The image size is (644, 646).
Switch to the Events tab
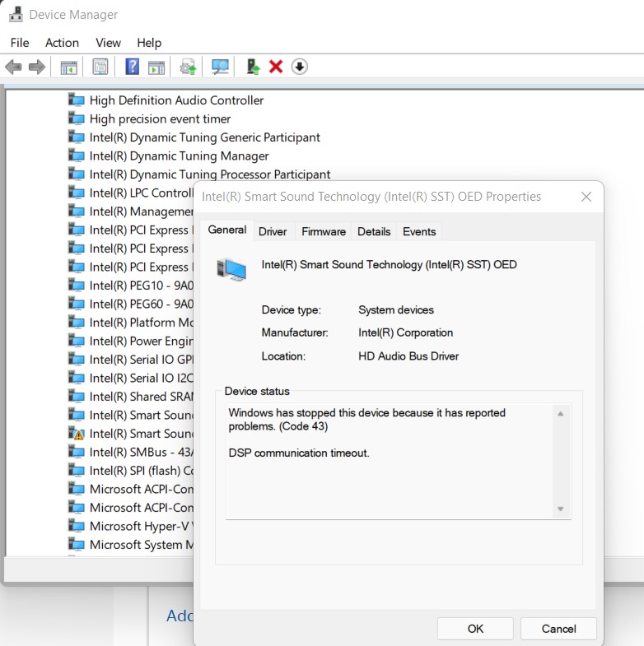[x=419, y=231]
